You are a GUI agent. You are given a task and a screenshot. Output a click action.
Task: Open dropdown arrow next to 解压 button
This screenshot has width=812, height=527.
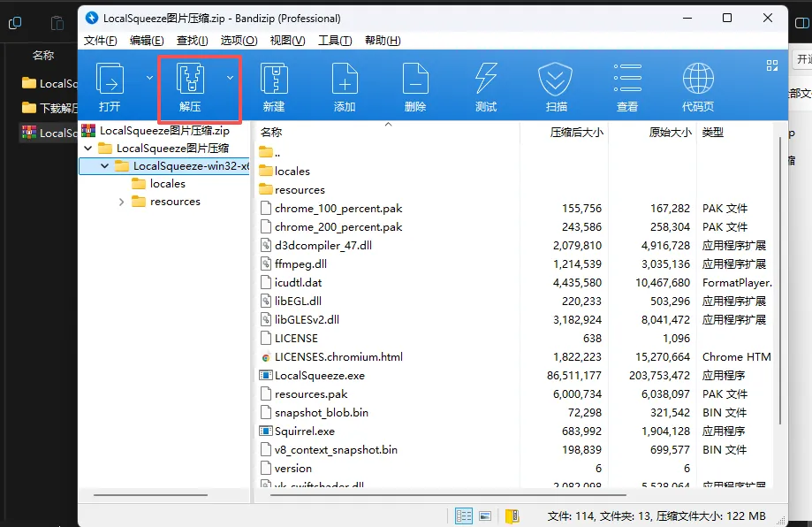(x=230, y=78)
